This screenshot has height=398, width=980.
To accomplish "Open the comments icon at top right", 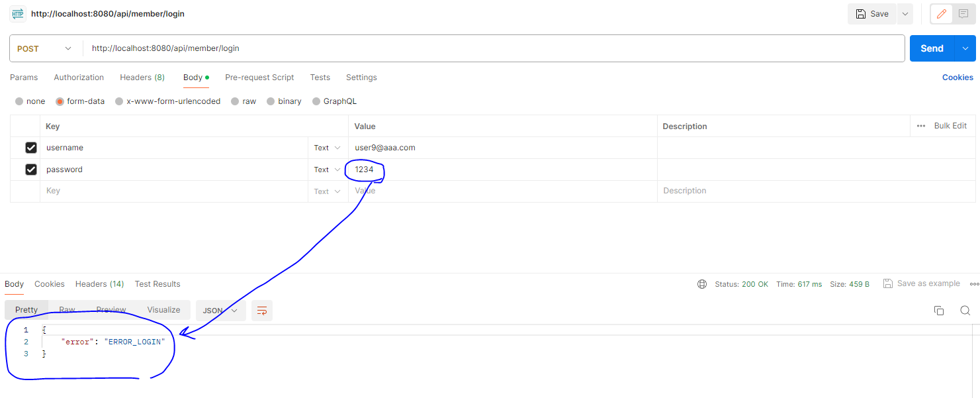I will click(963, 14).
